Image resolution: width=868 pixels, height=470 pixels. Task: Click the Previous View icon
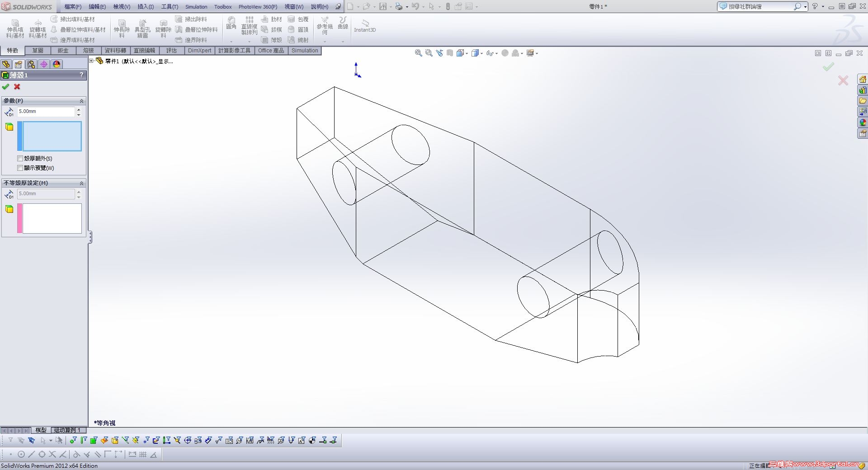[x=439, y=53]
